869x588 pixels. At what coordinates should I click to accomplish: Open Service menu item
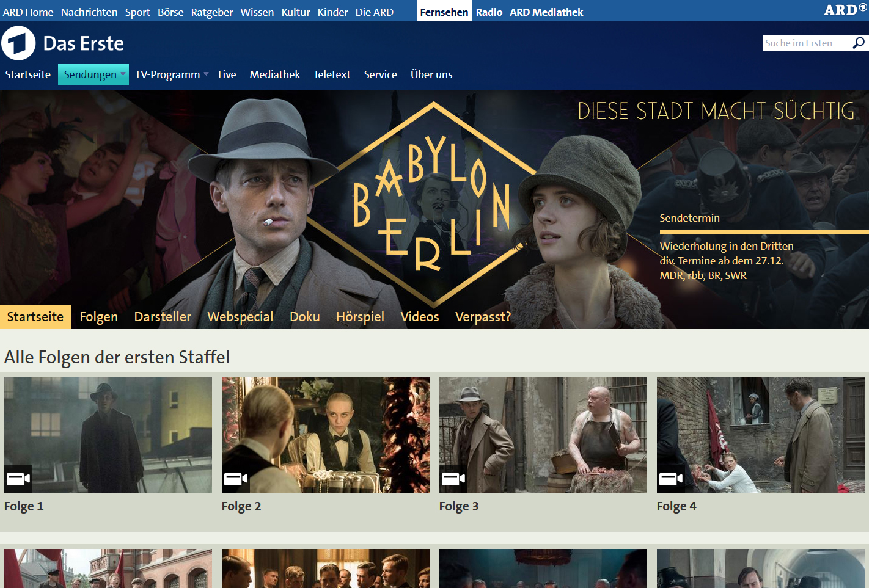(381, 74)
